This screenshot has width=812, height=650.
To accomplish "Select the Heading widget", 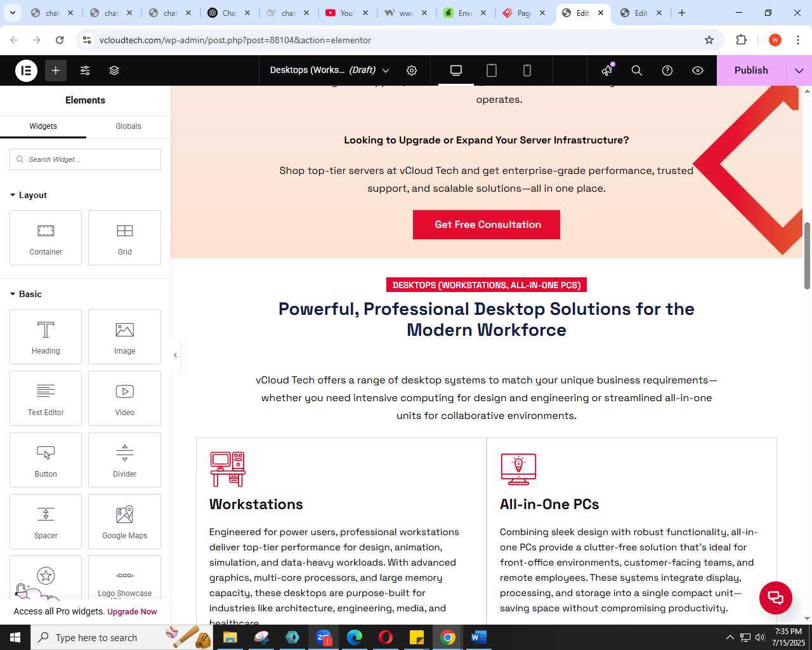I will pos(46,337).
